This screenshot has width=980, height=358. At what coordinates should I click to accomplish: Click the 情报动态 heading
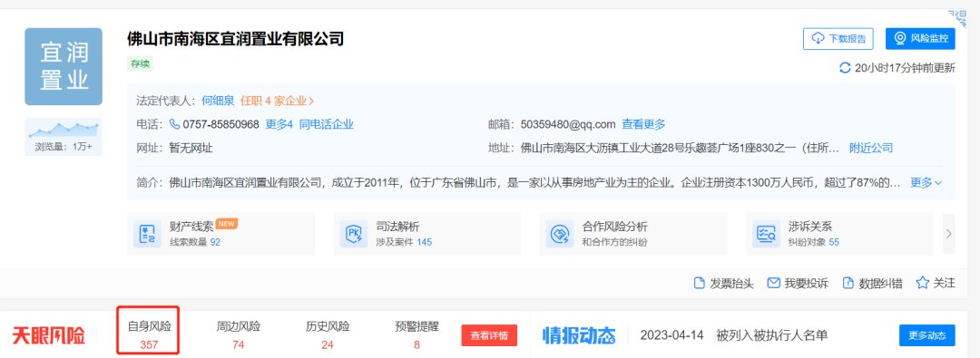click(579, 336)
